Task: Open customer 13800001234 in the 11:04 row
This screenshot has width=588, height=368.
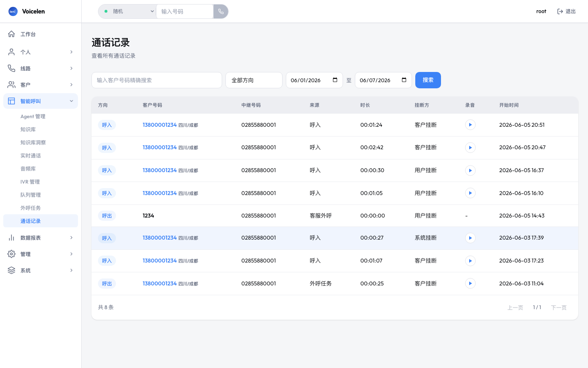Action: point(160,283)
